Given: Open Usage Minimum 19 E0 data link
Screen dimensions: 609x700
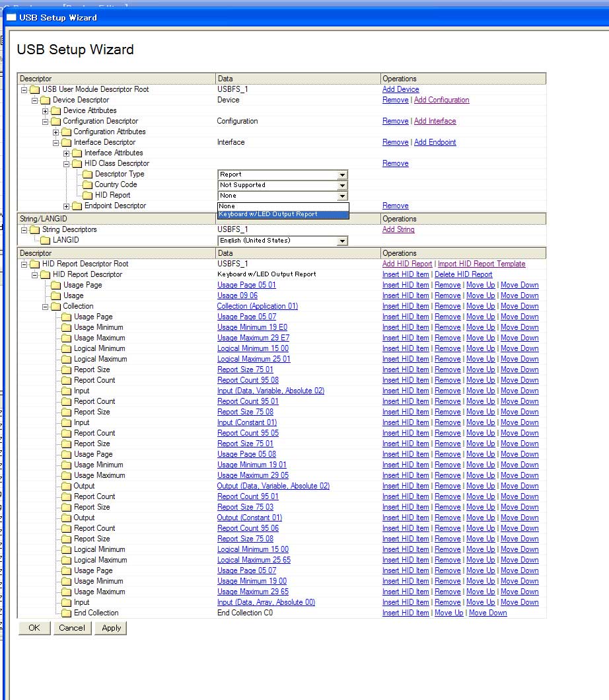Looking at the screenshot, I should click(x=252, y=327).
